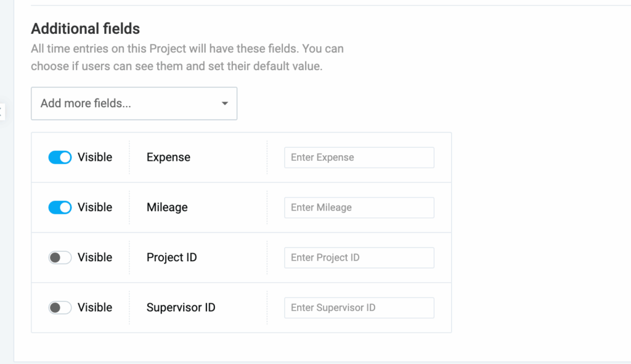Click the Project ID field name
This screenshot has width=631, height=364.
(x=171, y=257)
